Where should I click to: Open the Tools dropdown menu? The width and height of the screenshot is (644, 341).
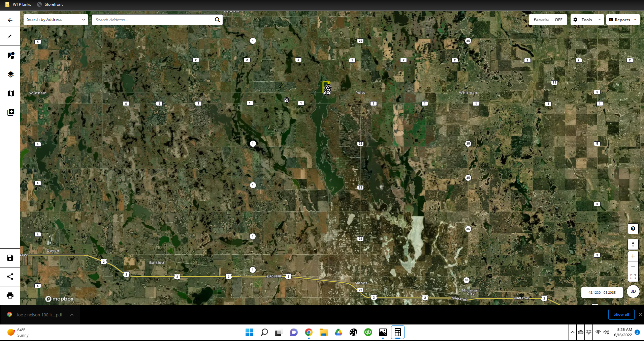587,20
